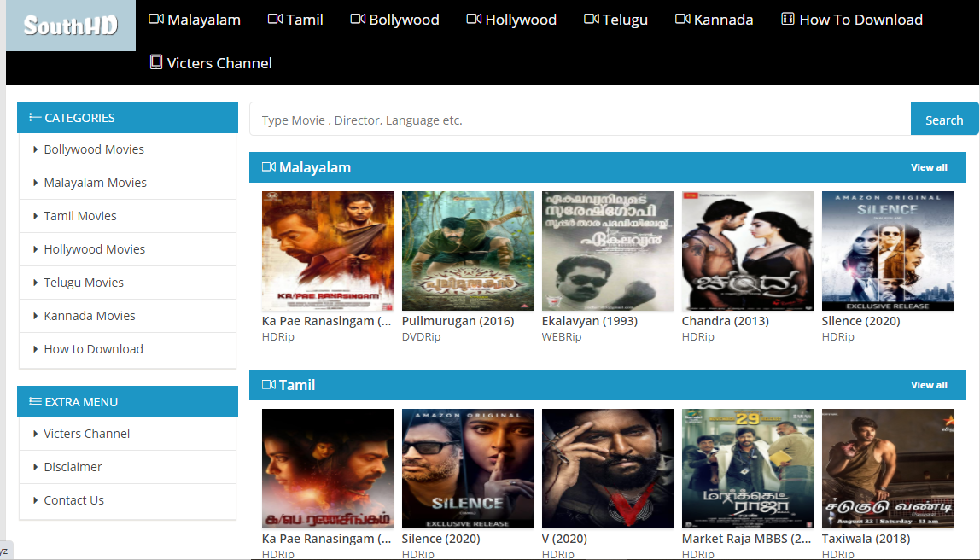
Task: Open the Market Raja MBBS poster
Action: (748, 469)
